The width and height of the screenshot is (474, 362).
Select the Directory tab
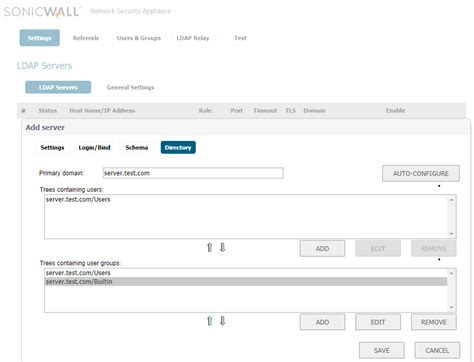tap(178, 147)
